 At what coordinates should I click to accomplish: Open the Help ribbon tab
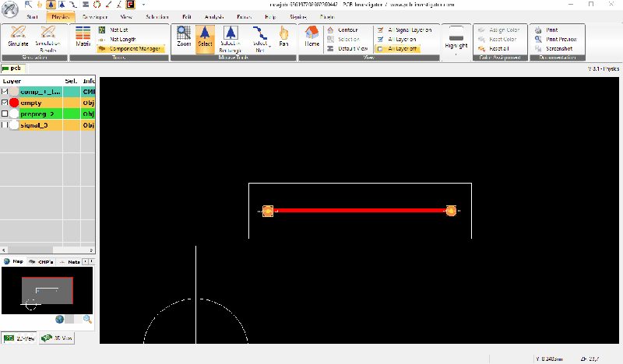pyautogui.click(x=270, y=17)
